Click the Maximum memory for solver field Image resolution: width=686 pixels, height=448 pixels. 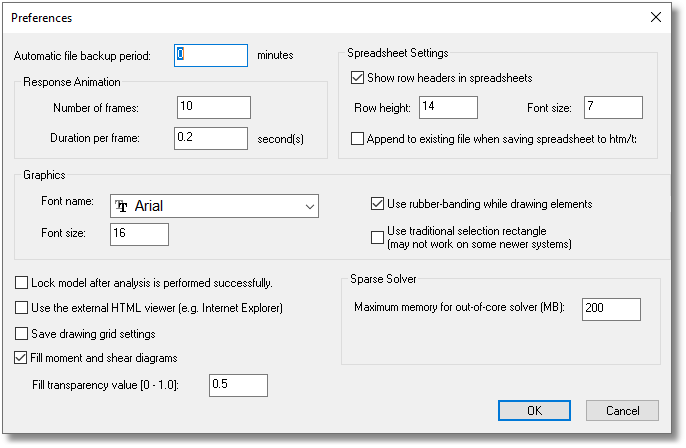tap(610, 309)
